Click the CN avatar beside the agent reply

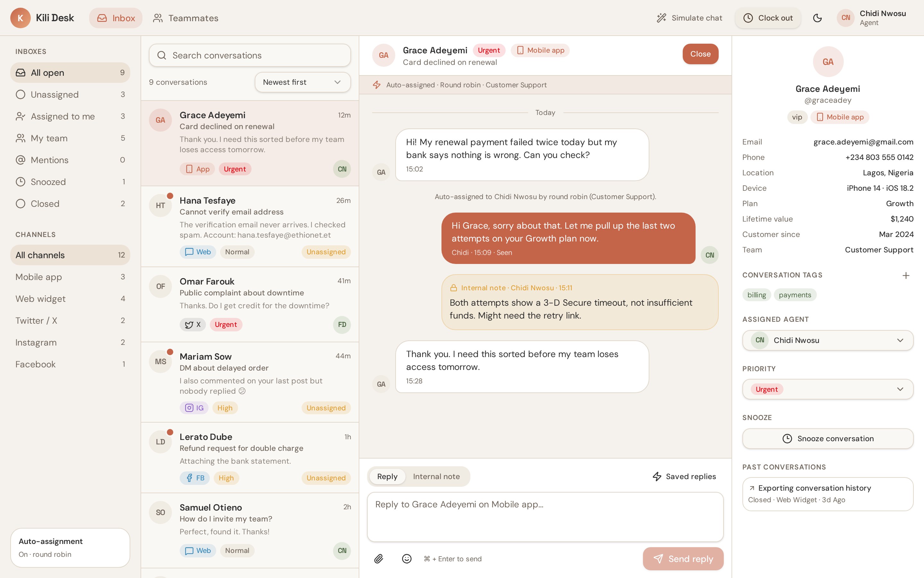pyautogui.click(x=709, y=255)
